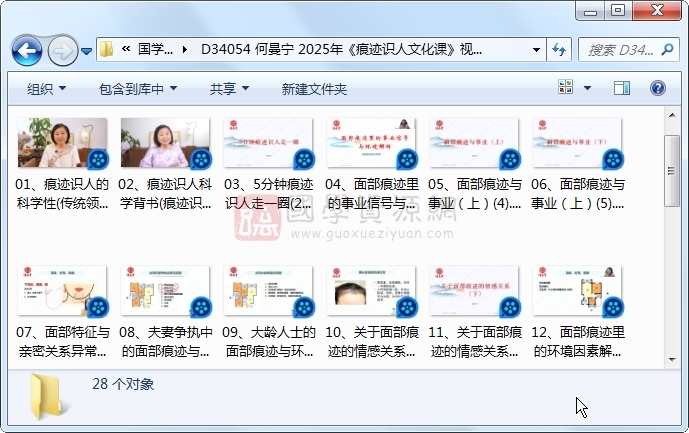Select video thumbnail 01、痕迹识人的科学性
This screenshot has height=433, width=689.
pos(62,142)
